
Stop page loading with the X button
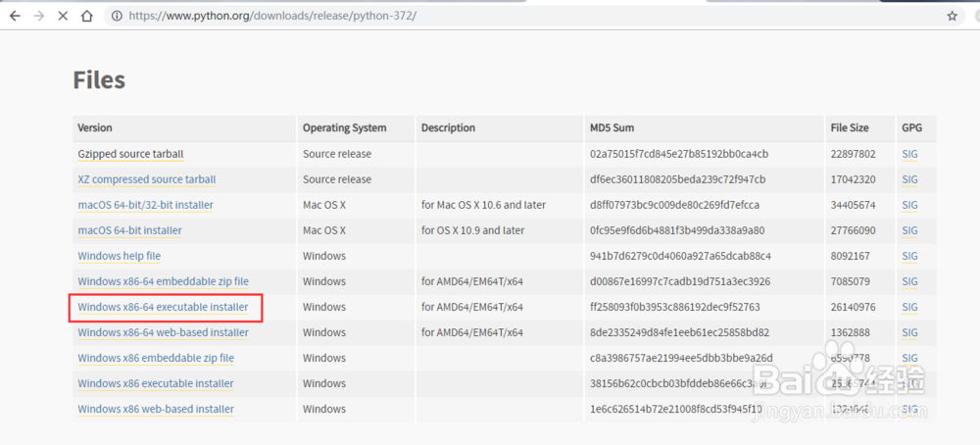[x=63, y=17]
